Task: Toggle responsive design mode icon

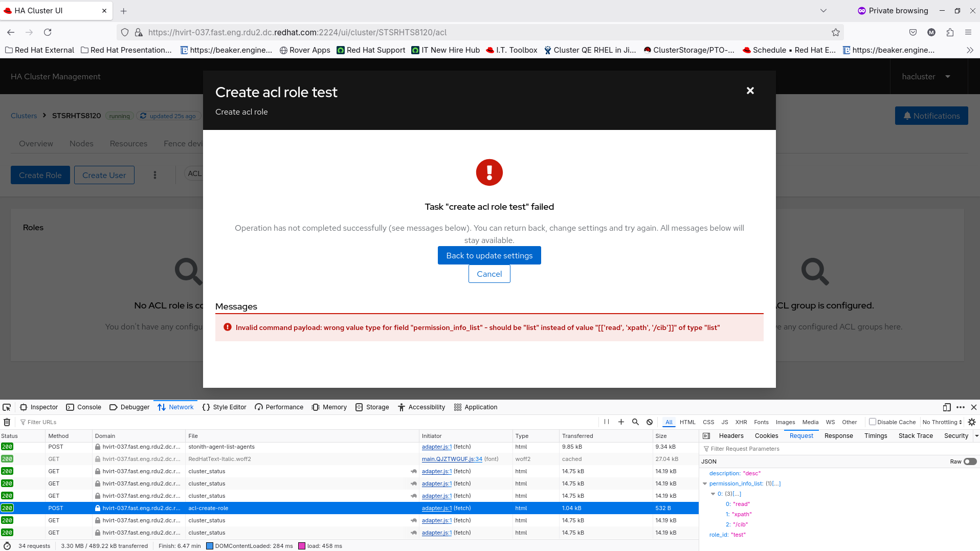Action: pos(947,407)
